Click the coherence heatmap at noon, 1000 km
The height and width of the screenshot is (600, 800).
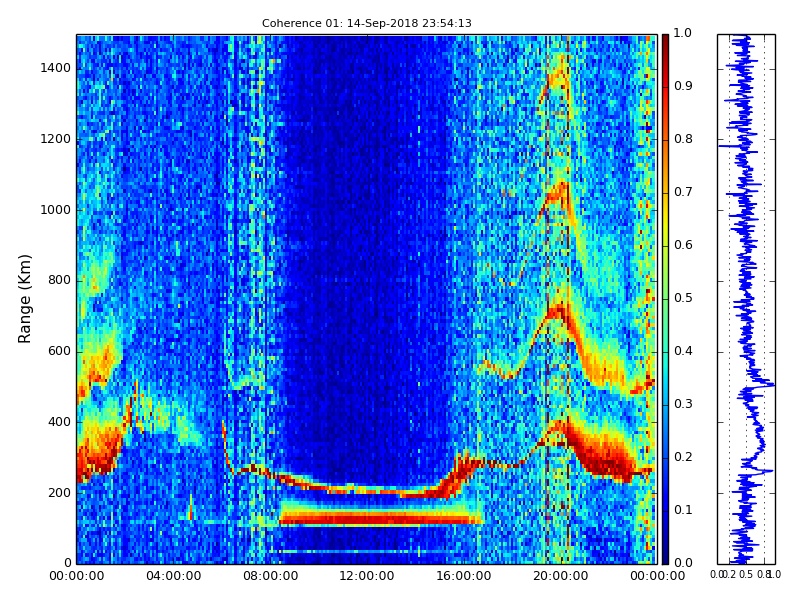point(367,210)
